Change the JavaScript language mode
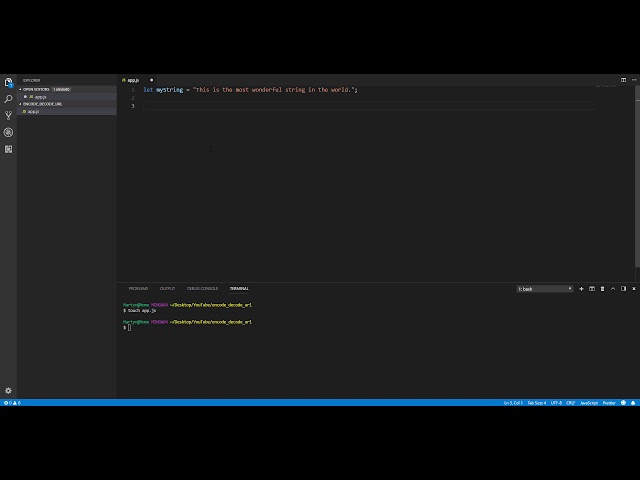Screen dimensions: 640x480 [x=589, y=403]
